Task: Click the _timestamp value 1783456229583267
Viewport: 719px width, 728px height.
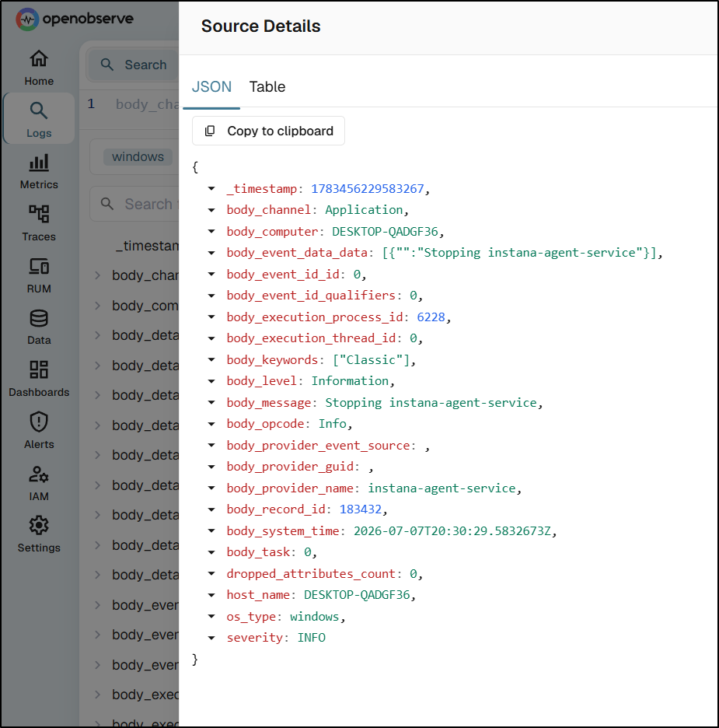Action: tap(368, 188)
